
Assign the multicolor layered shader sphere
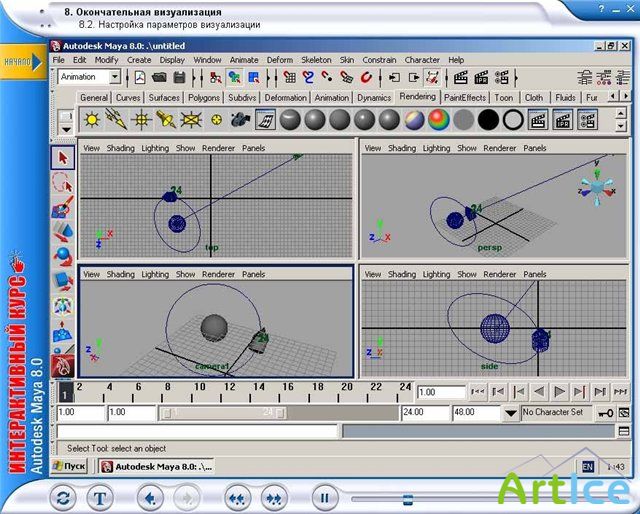point(414,120)
